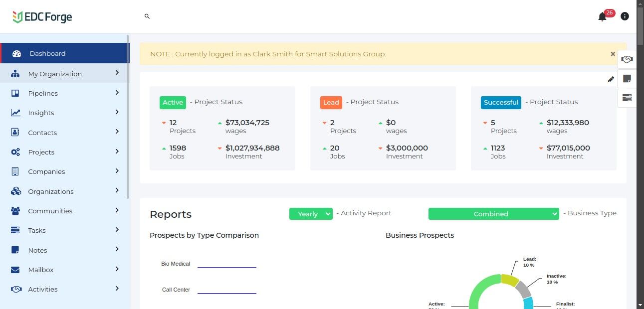Viewport: 644px width, 309px height.
Task: Expand the Contacts chevron
Action: pos(117,132)
